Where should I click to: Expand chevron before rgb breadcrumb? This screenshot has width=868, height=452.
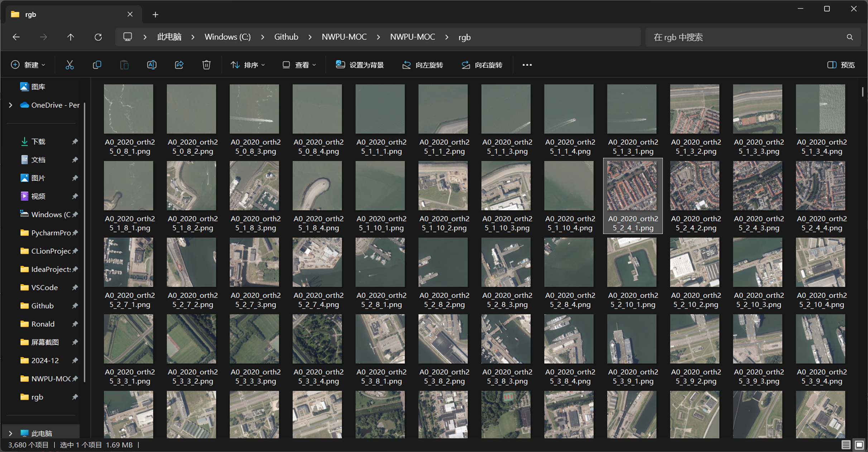447,37
